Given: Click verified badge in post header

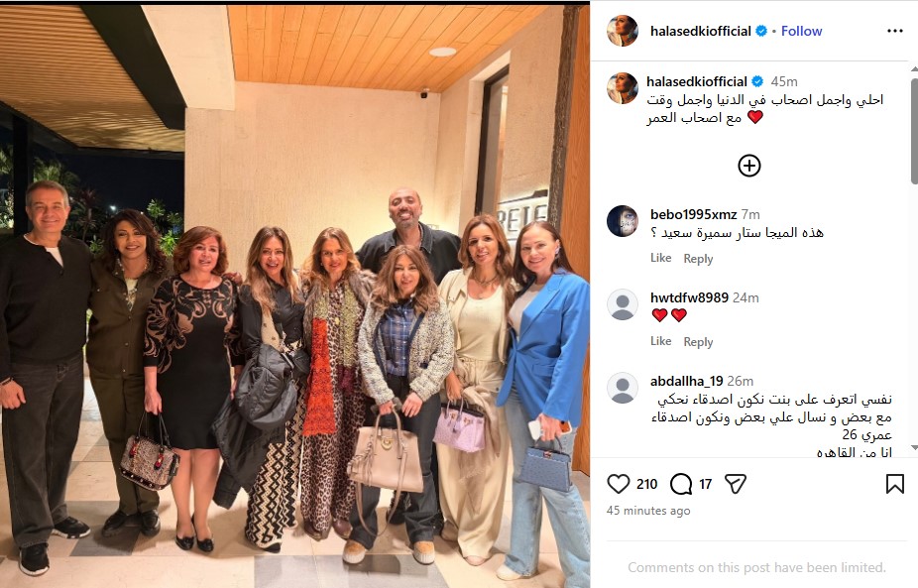Looking at the screenshot, I should point(761,31).
